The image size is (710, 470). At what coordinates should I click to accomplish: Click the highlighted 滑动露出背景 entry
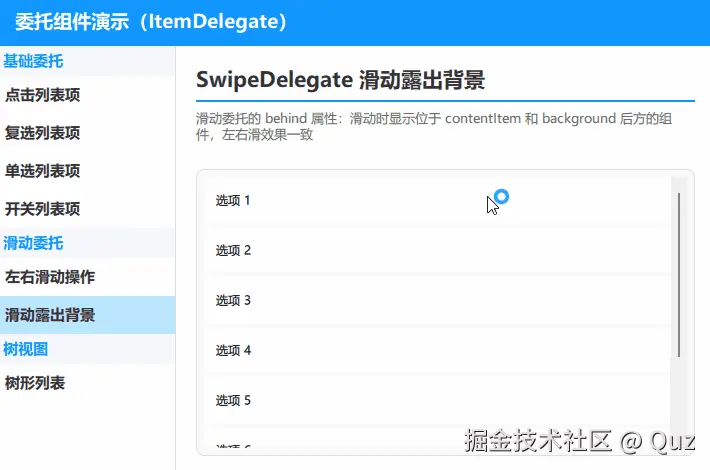87,315
